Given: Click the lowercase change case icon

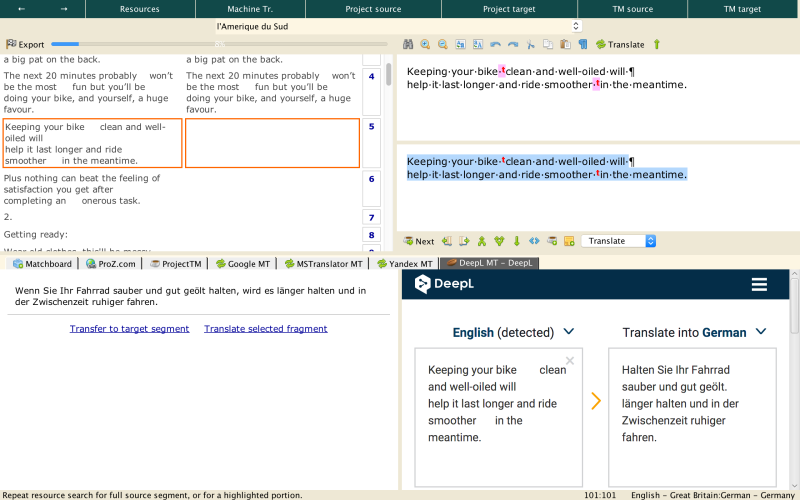Looking at the screenshot, I should (x=460, y=44).
